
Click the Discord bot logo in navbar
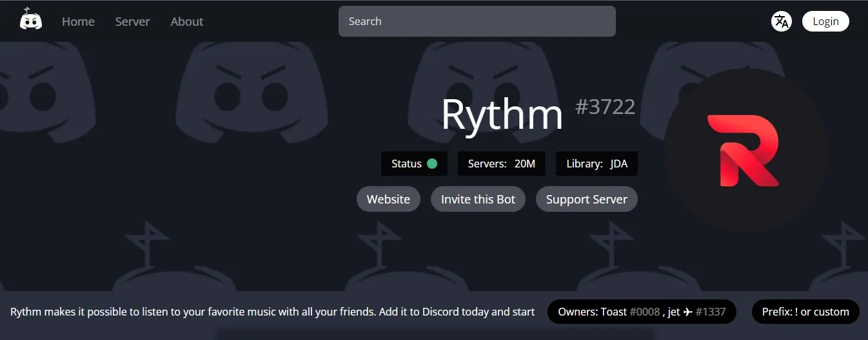click(31, 20)
